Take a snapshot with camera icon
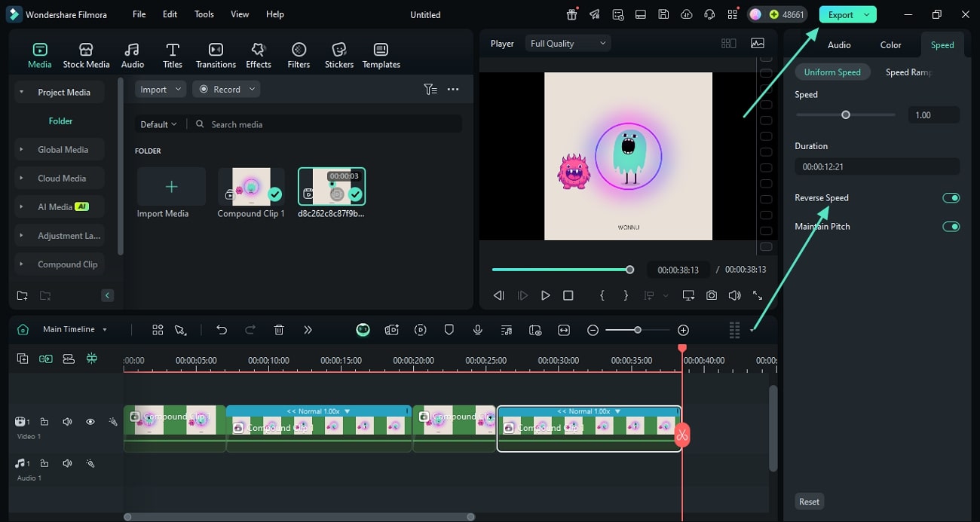Image resolution: width=980 pixels, height=522 pixels. [x=711, y=296]
